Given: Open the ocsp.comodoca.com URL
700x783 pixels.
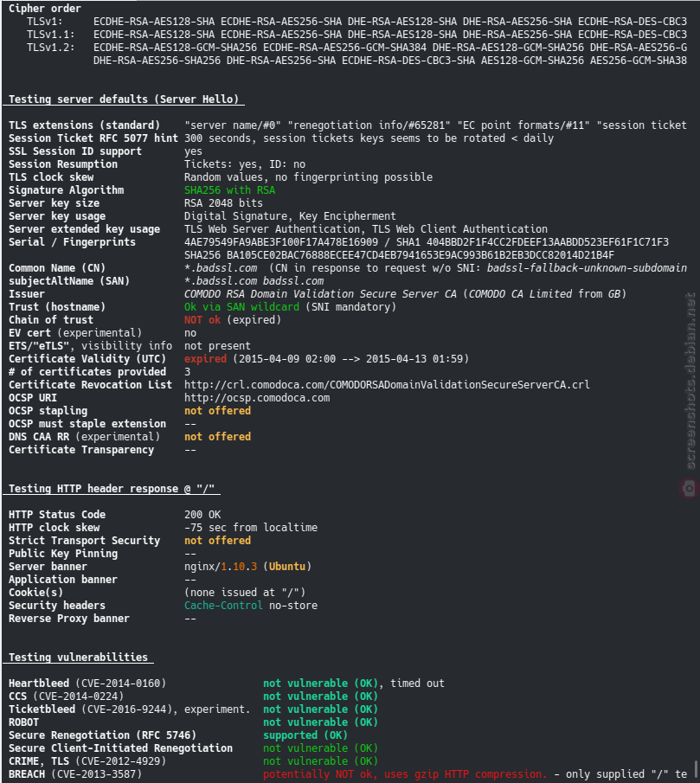Looking at the screenshot, I should tap(257, 398).
